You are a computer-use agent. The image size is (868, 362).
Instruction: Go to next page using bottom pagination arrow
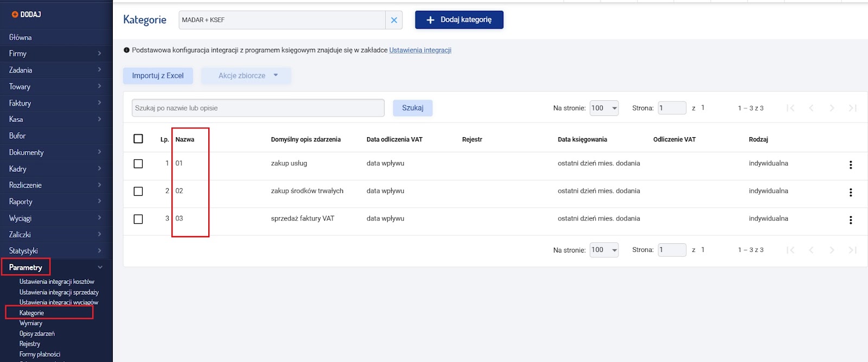click(x=832, y=250)
